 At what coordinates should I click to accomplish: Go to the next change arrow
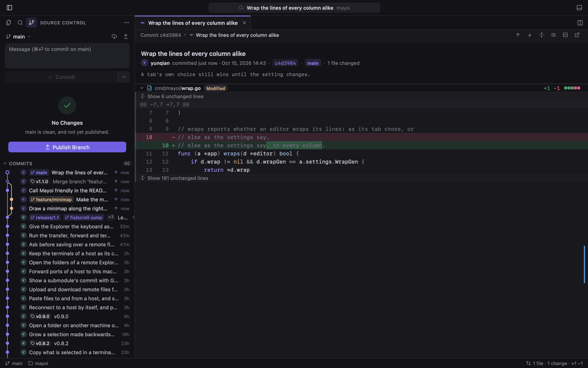530,35
